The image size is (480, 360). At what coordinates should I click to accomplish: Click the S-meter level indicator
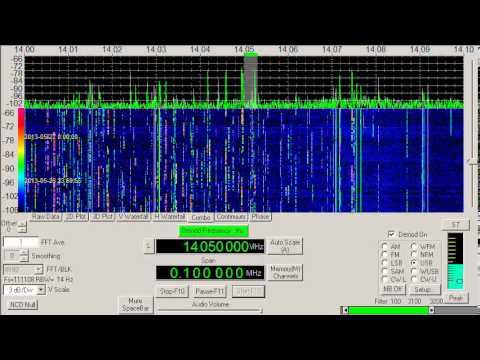pyautogui.click(x=455, y=261)
